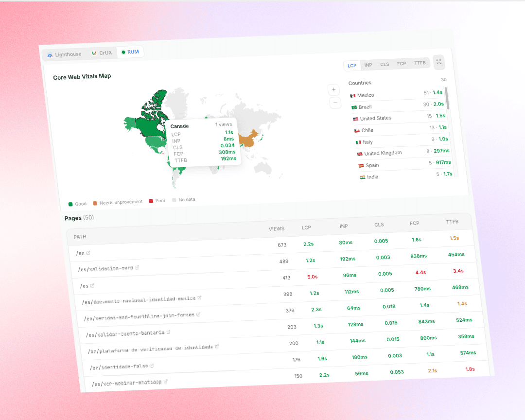Select the Mexico country row
Viewport: 525px width, 420px height.
point(397,94)
